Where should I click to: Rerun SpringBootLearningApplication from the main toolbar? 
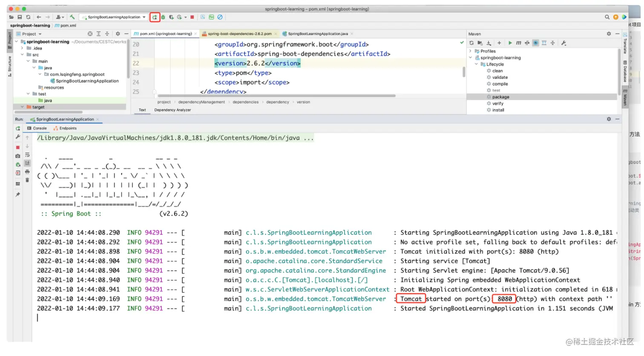[x=155, y=17]
